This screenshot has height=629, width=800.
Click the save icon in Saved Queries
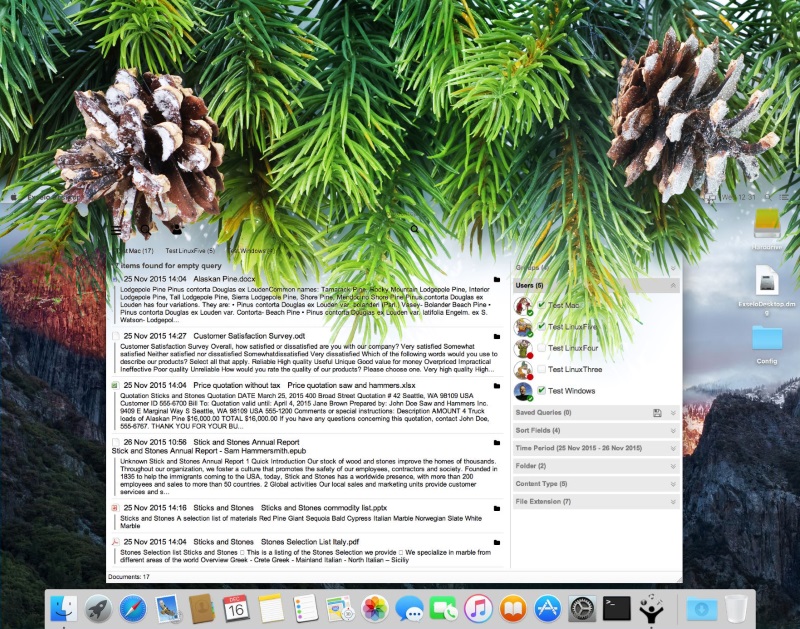point(657,413)
